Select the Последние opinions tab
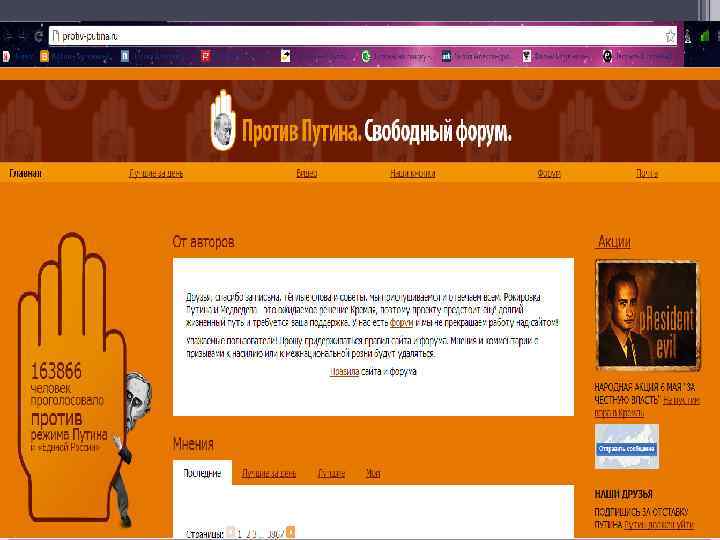Screen dimensions: 720x540 point(202,473)
